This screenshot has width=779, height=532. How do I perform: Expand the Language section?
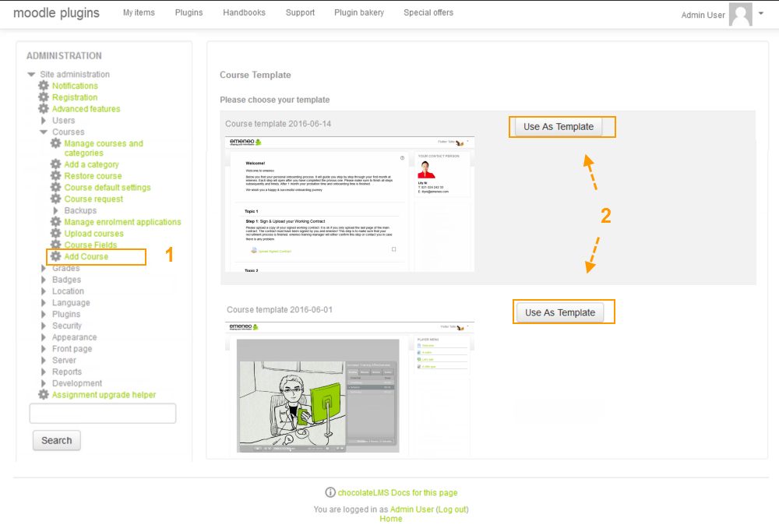(x=43, y=302)
